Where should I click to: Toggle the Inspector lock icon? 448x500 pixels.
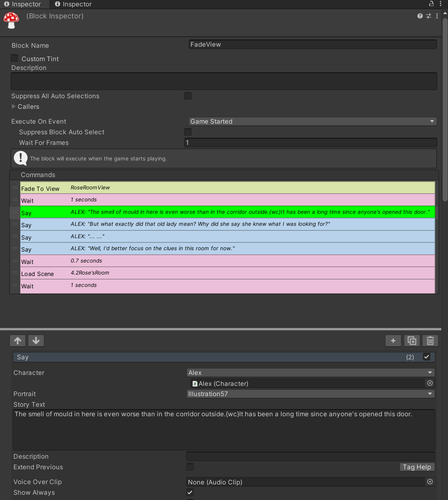point(431,4)
